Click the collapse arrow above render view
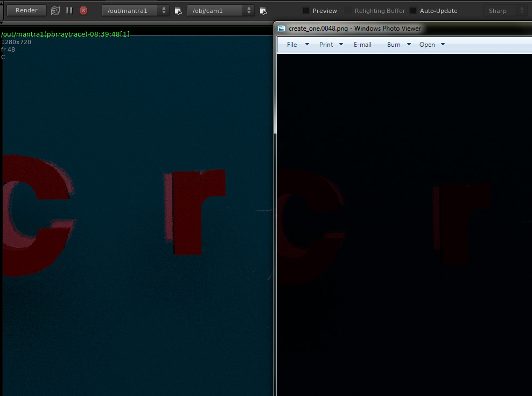Screen dimensions: 532x396 coord(2,23)
